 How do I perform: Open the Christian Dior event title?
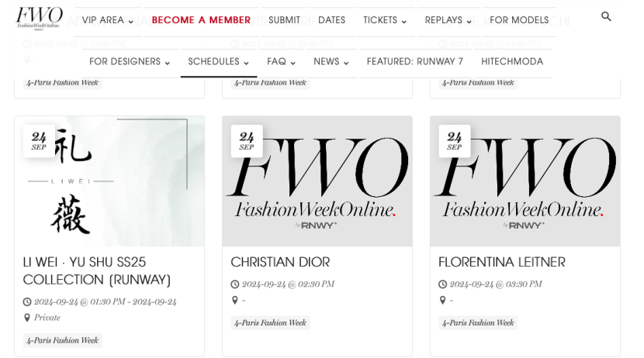[280, 262]
